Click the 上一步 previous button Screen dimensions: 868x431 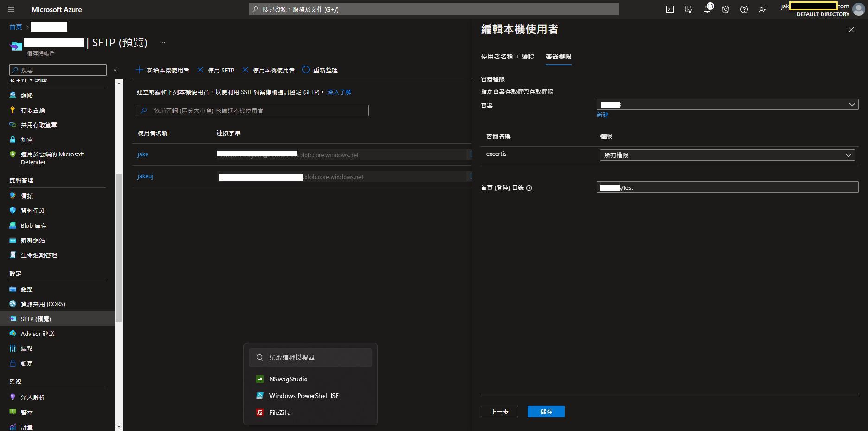pos(499,412)
